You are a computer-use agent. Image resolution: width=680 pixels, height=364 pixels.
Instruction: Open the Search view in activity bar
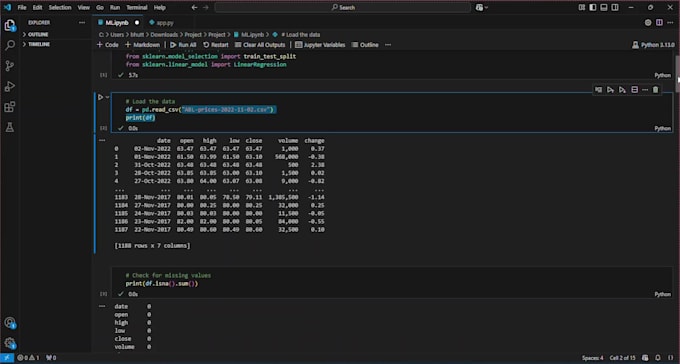coord(10,45)
